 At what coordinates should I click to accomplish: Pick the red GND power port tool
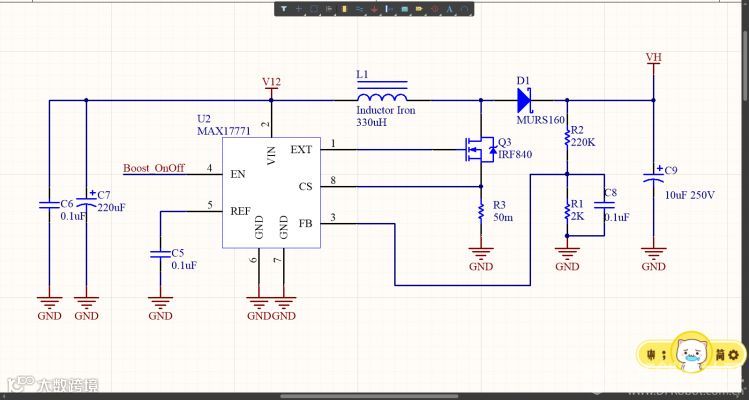coord(374,9)
